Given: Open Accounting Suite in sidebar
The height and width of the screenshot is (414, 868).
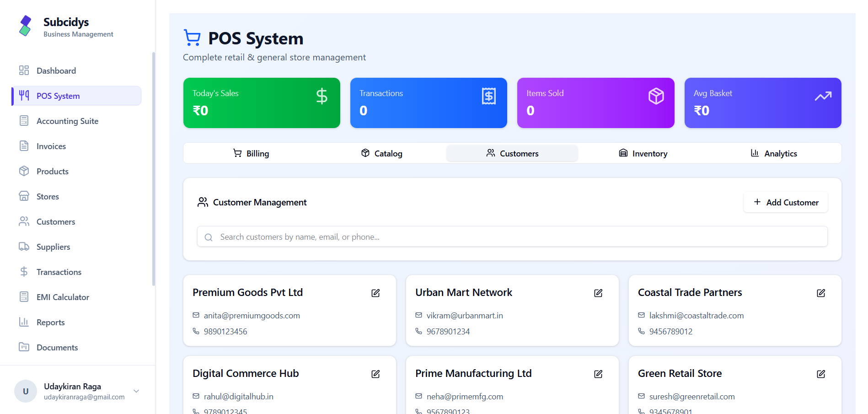Looking at the screenshot, I should (x=76, y=121).
